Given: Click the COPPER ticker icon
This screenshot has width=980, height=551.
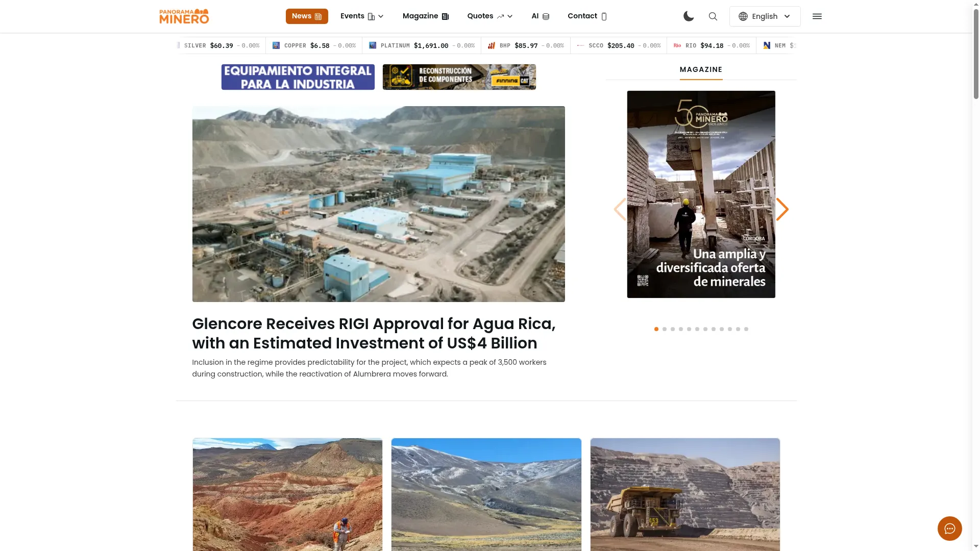Looking at the screenshot, I should [276, 45].
